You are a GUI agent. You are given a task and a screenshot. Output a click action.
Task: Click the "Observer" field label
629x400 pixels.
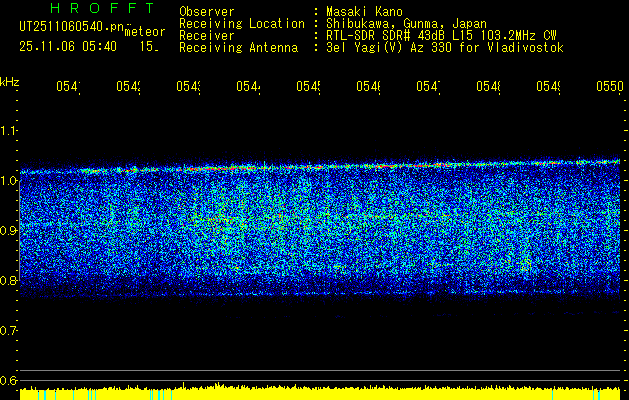click(207, 12)
